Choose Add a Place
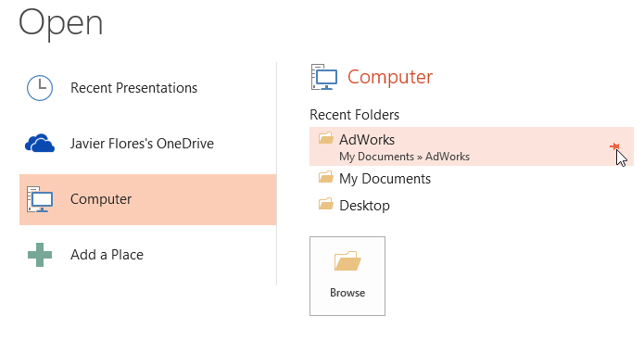The image size is (644, 341). click(148, 255)
